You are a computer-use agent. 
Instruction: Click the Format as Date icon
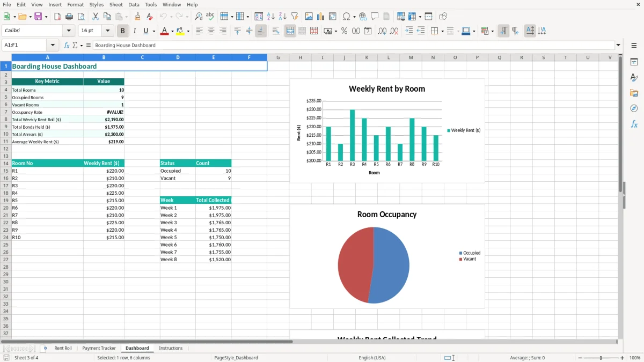tap(368, 31)
